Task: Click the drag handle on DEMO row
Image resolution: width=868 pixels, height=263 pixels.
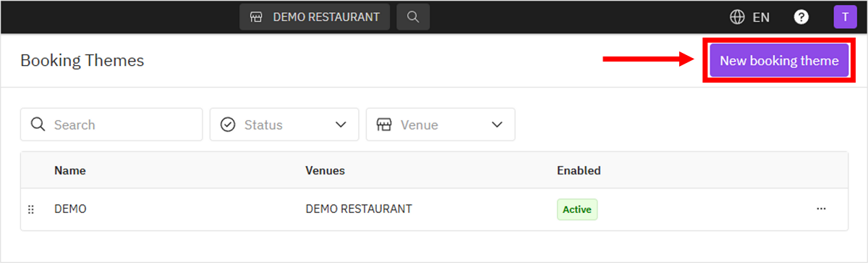Action: [31, 209]
